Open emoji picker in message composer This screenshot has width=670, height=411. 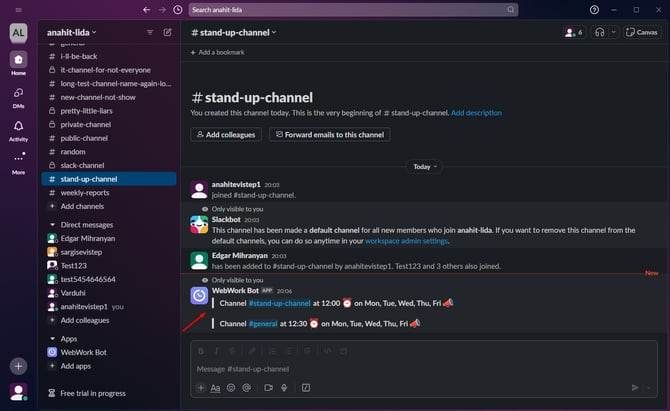coord(231,387)
